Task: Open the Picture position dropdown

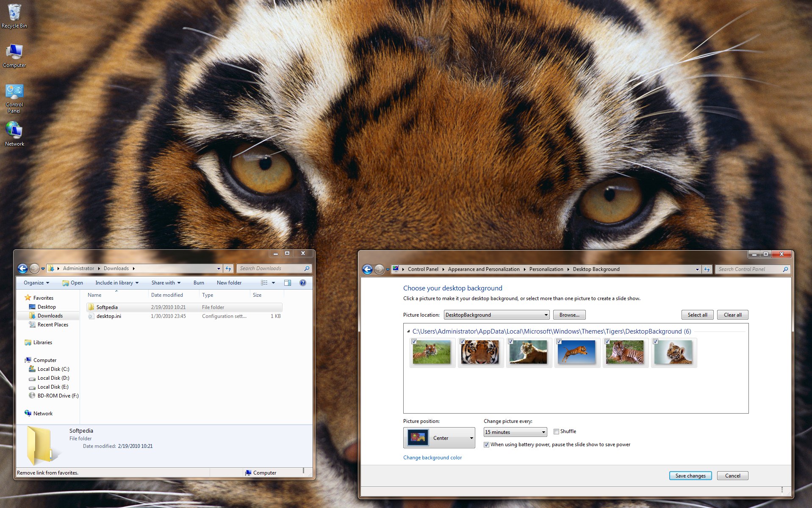Action: pos(439,438)
